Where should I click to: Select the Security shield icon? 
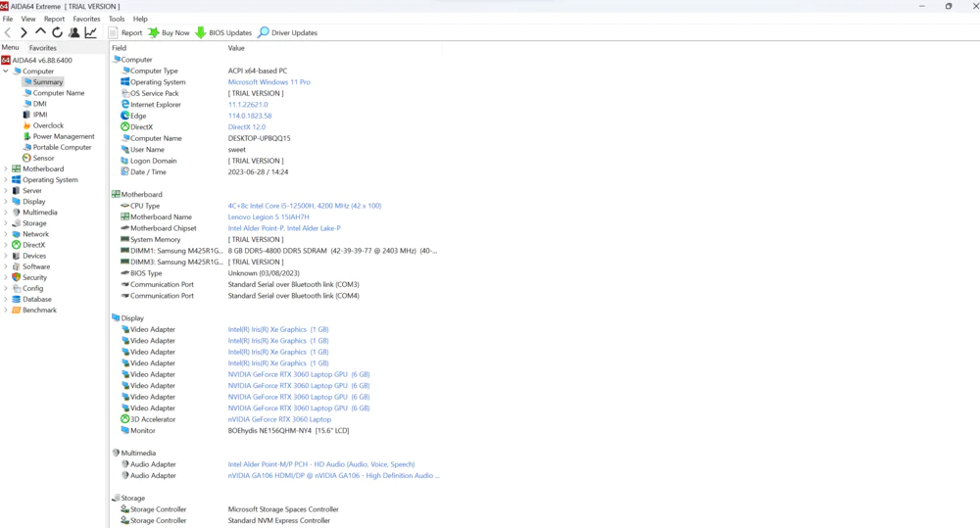pos(17,277)
